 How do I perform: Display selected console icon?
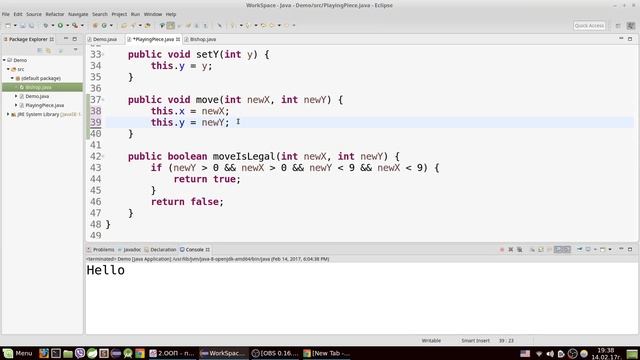click(588, 249)
